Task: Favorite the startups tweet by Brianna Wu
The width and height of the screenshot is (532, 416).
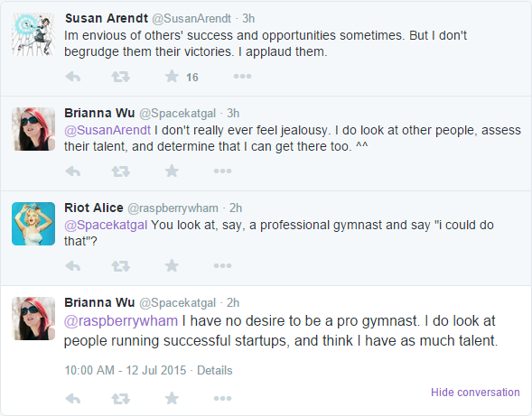Action: [172, 398]
